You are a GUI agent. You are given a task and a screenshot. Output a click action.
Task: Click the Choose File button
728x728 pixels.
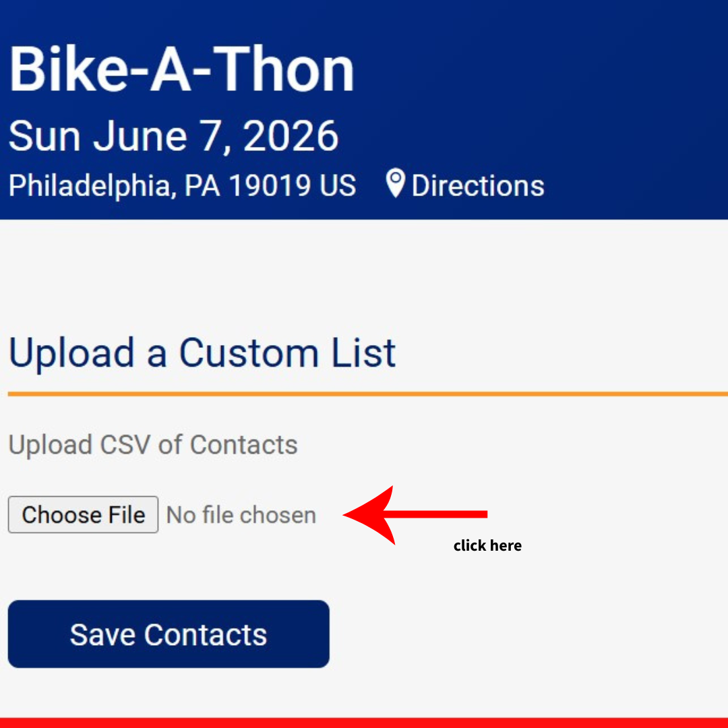tap(84, 515)
